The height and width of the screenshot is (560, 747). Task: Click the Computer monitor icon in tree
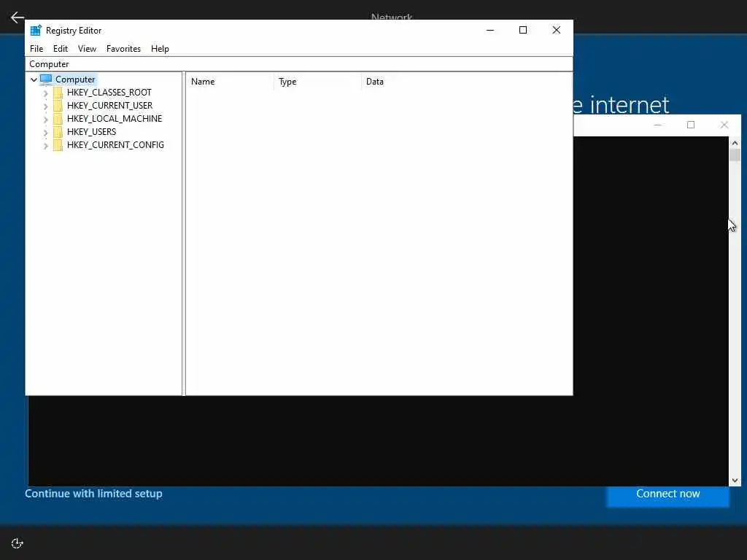[46, 79]
